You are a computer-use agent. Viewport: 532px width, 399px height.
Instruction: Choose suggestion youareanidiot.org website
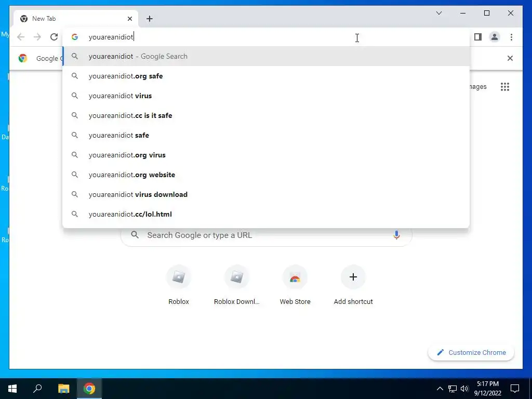(266, 175)
